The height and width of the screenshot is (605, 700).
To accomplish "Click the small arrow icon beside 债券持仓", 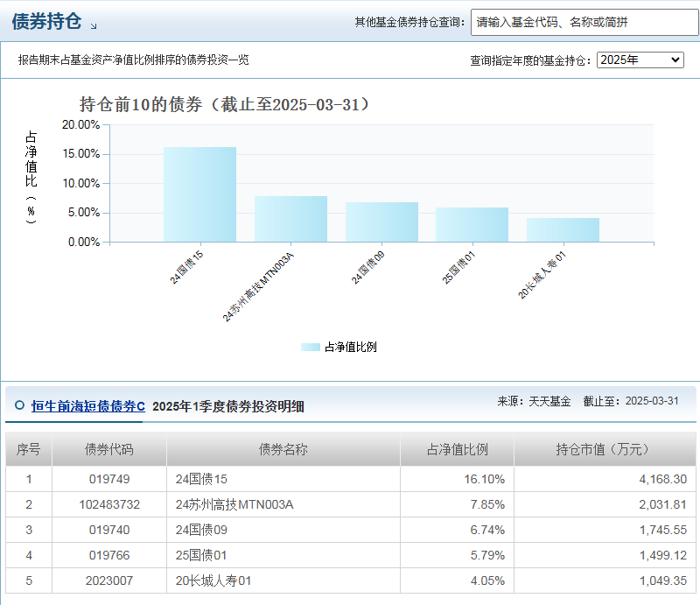I will coord(94,26).
